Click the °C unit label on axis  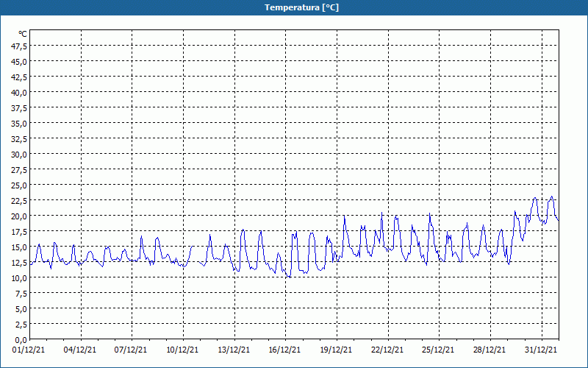coord(23,34)
